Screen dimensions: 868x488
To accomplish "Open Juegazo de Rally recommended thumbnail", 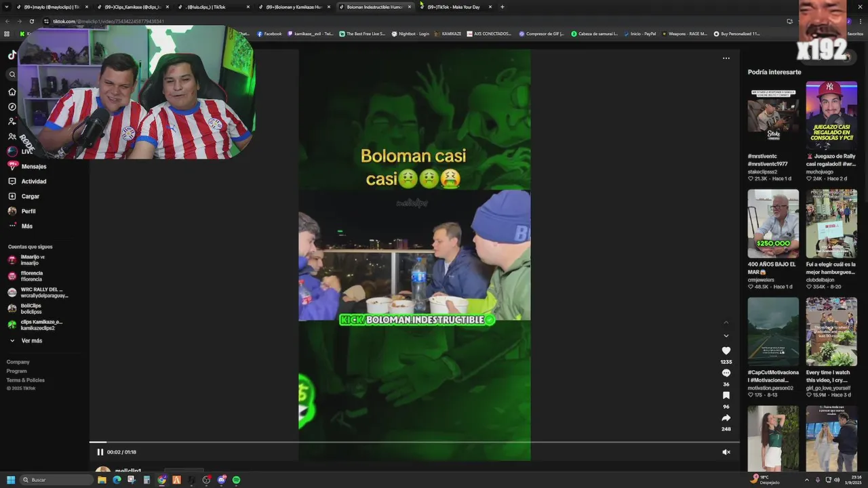I will coord(831,116).
